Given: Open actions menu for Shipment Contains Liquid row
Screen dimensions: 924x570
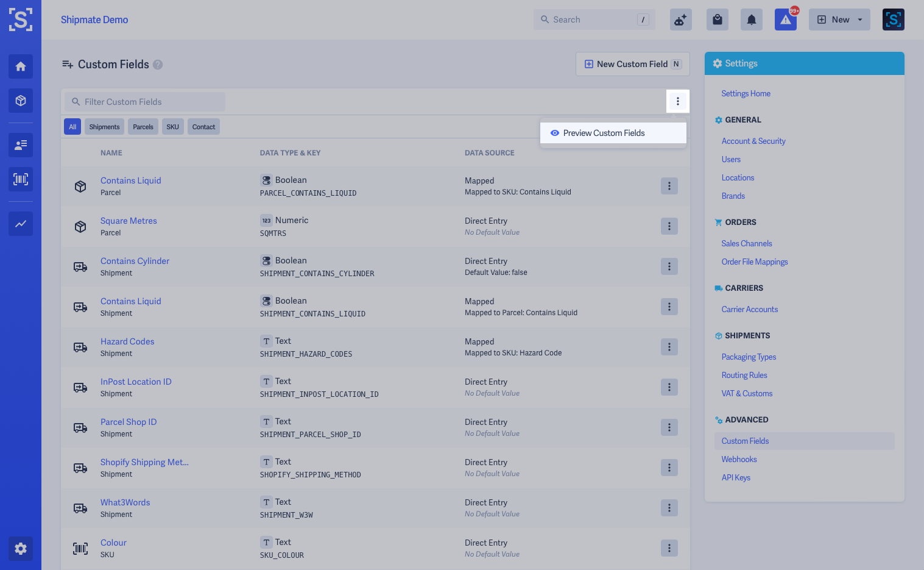Looking at the screenshot, I should [669, 307].
